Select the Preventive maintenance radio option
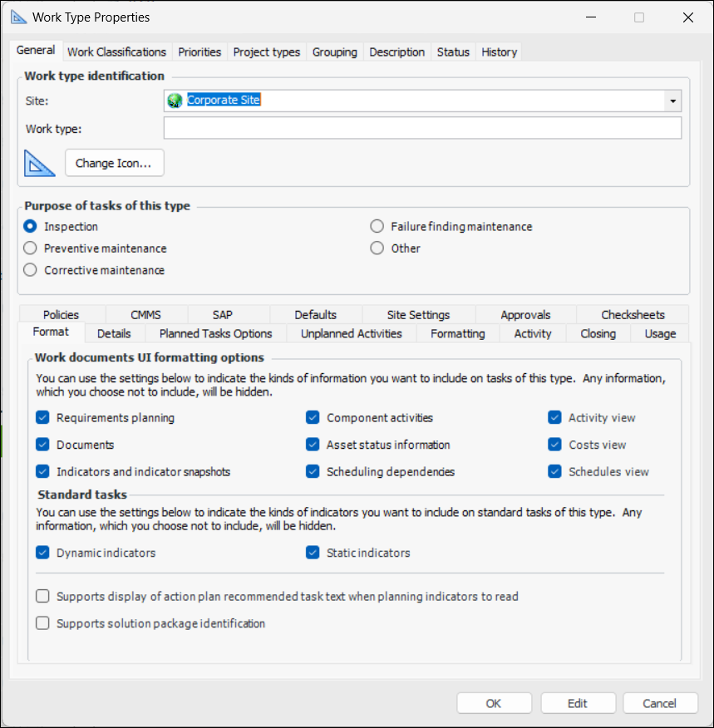 click(31, 248)
